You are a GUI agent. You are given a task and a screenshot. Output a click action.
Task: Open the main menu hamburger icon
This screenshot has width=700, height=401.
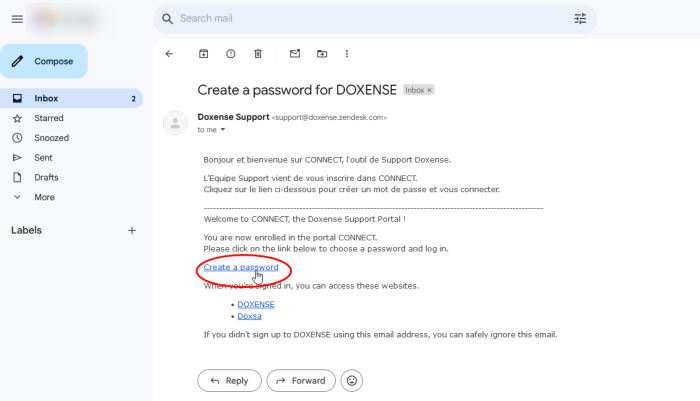[17, 19]
